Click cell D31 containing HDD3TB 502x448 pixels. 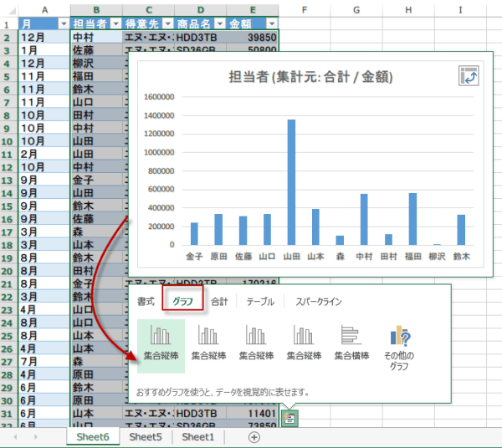(x=201, y=414)
